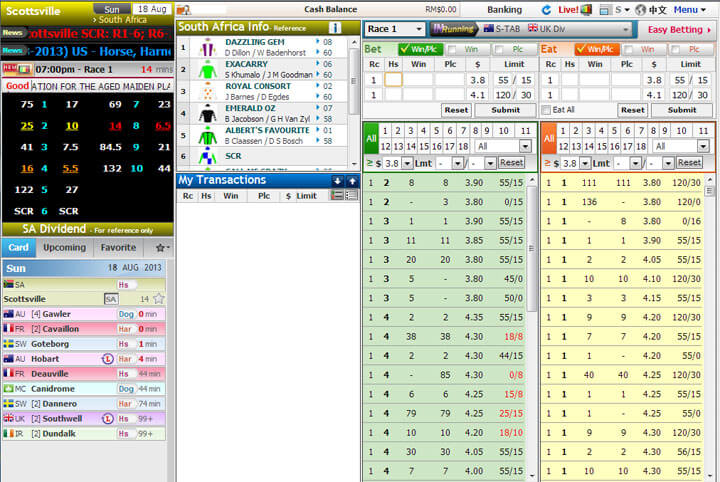
Task: Click the live icon next to Hobart
Action: [107, 358]
